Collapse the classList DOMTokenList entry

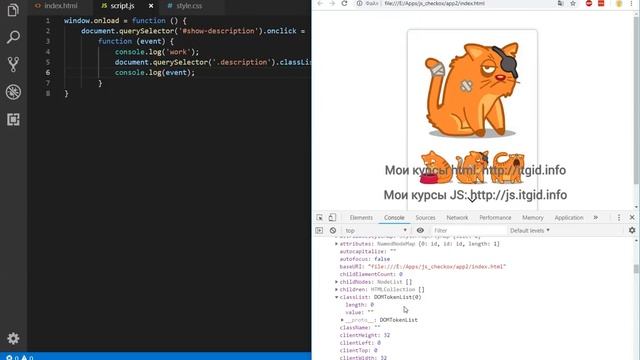336,297
